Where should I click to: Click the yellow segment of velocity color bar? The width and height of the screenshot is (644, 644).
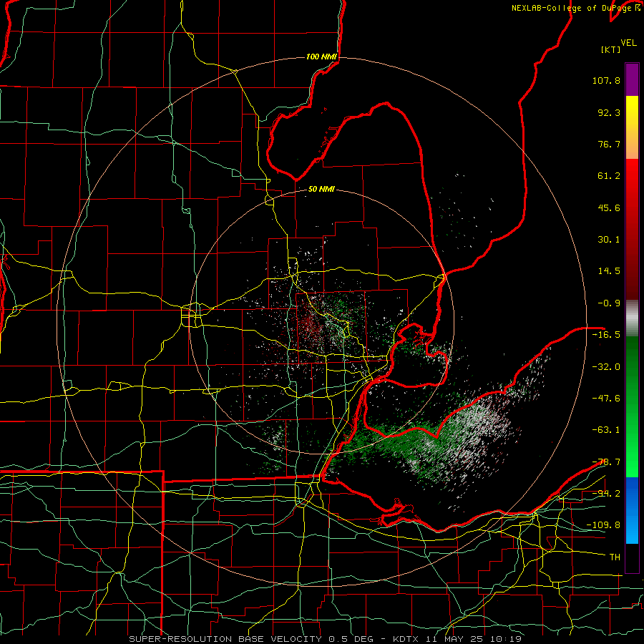pos(632,111)
